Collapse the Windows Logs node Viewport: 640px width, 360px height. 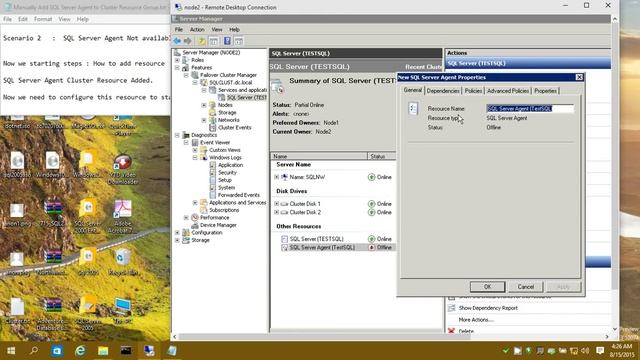(x=195, y=157)
